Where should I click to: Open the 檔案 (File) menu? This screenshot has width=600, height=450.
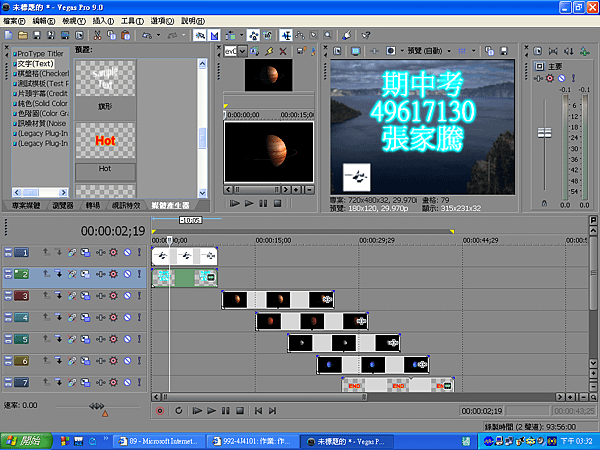point(14,21)
